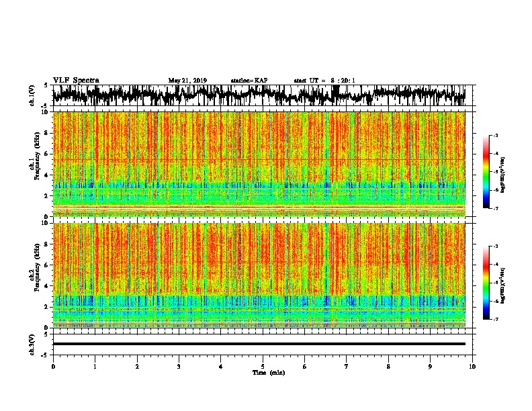Screen dimensions: 532x411
Task: Click time axis tick label "5"
Action: (x=263, y=367)
